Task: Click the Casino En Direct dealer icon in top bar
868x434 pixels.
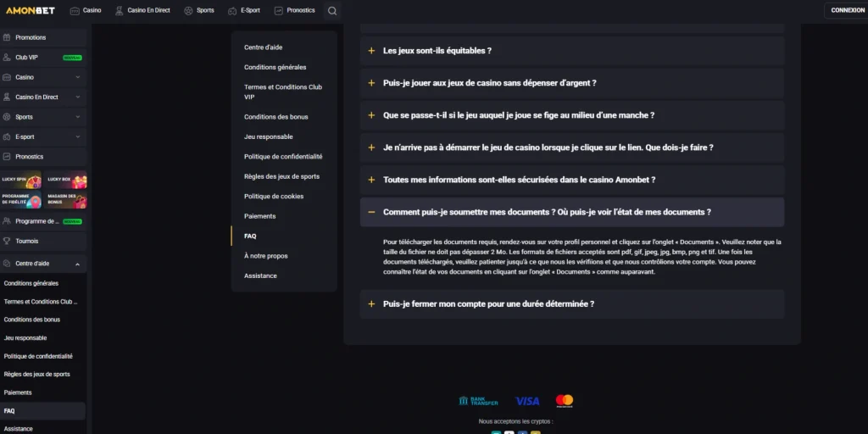Action: point(119,10)
